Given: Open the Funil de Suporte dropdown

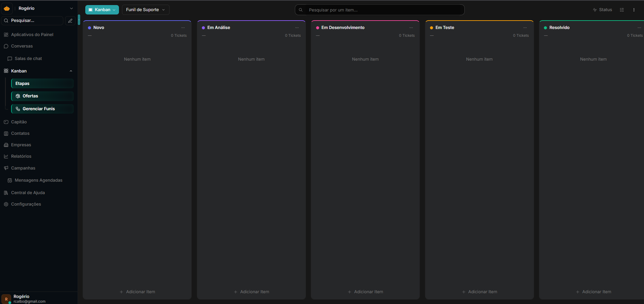Looking at the screenshot, I should (x=146, y=10).
